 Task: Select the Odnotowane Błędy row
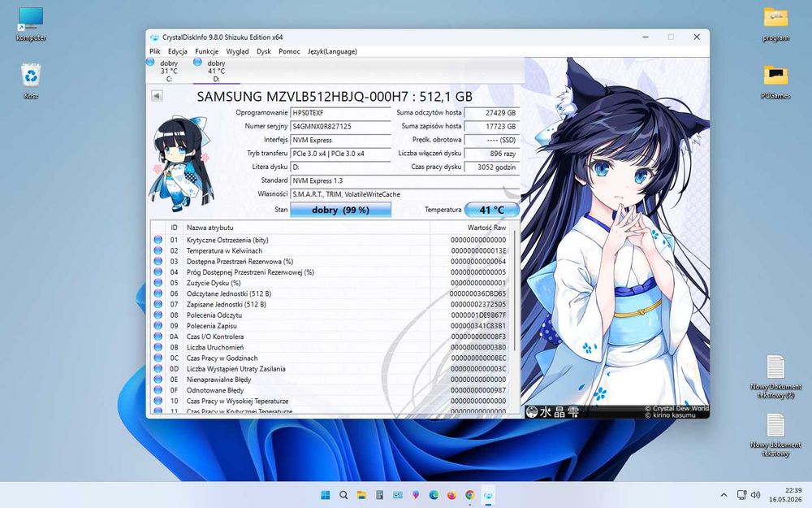click(x=330, y=390)
